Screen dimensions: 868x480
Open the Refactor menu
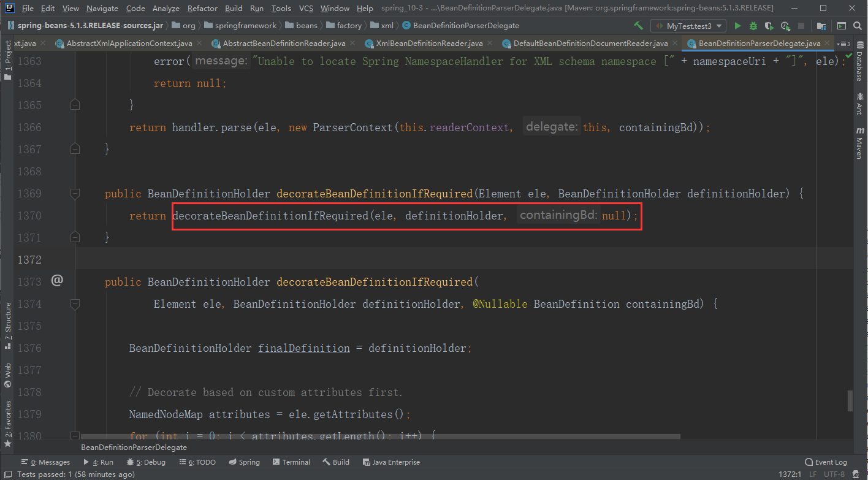(202, 8)
